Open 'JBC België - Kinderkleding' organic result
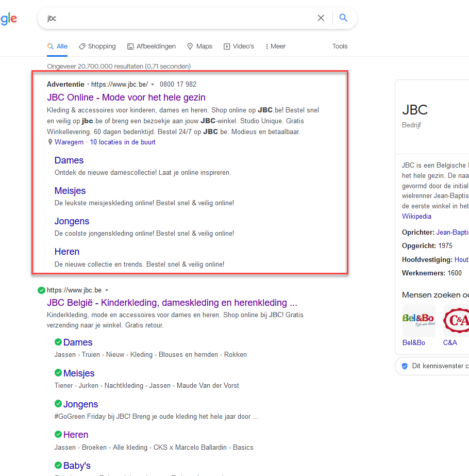Image resolution: width=469 pixels, height=476 pixels. click(x=172, y=302)
